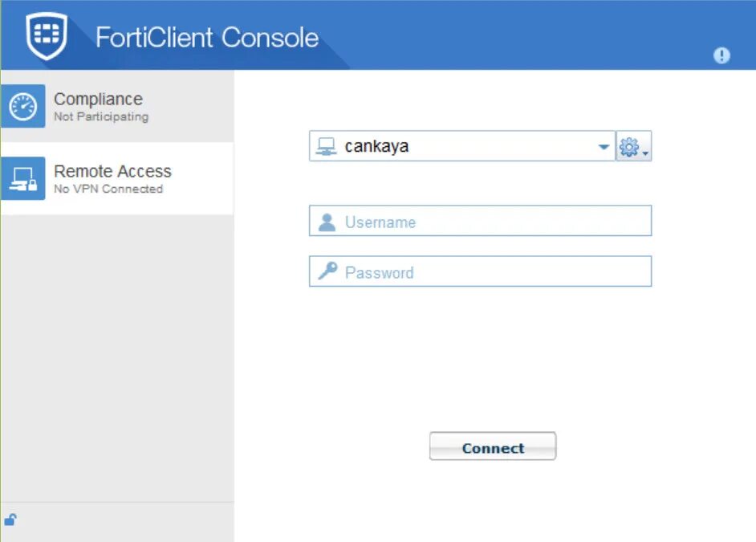Click the computer icon next to cankaya
The width and height of the screenshot is (756, 542).
click(x=326, y=146)
